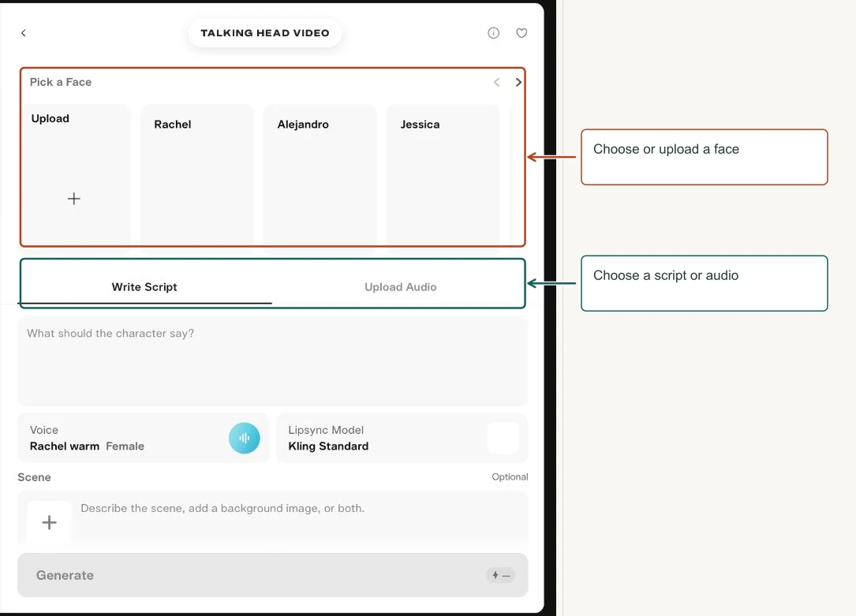Click the Lipsync Model square thumbnail
The width and height of the screenshot is (856, 616).
(503, 438)
